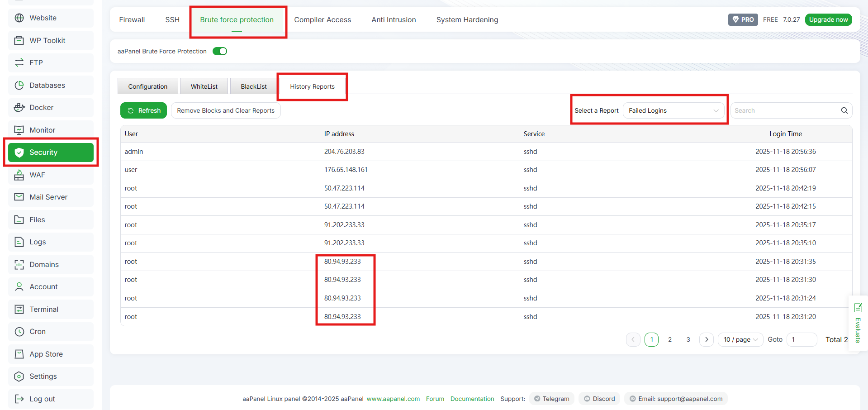The width and height of the screenshot is (868, 410).
Task: Go to previous page arrow
Action: click(x=633, y=339)
